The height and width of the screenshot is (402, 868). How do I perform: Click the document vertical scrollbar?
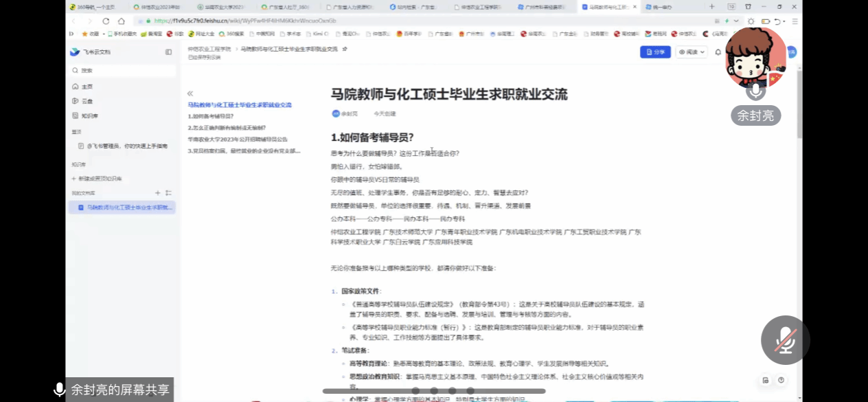(799, 103)
